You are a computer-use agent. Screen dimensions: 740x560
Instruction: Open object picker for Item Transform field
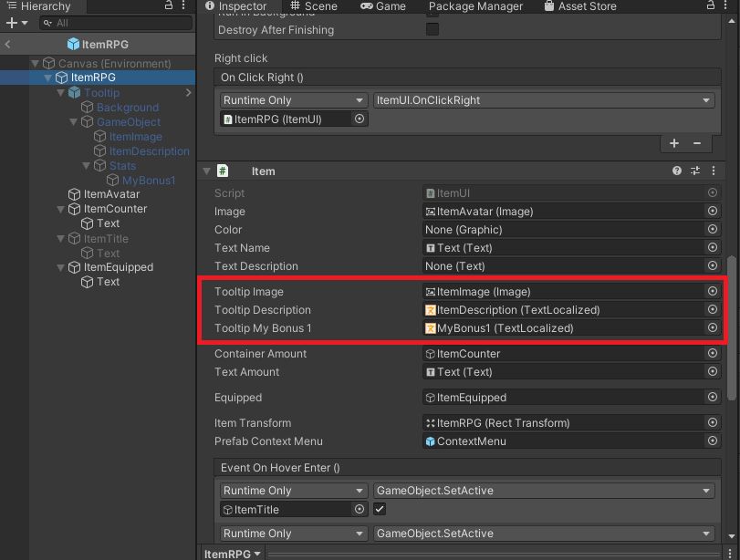[713, 422]
